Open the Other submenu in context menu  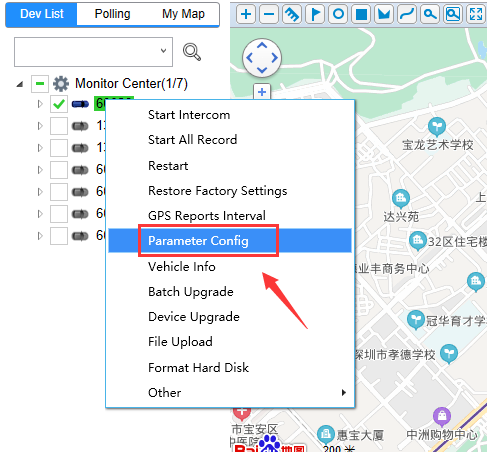(x=230, y=393)
